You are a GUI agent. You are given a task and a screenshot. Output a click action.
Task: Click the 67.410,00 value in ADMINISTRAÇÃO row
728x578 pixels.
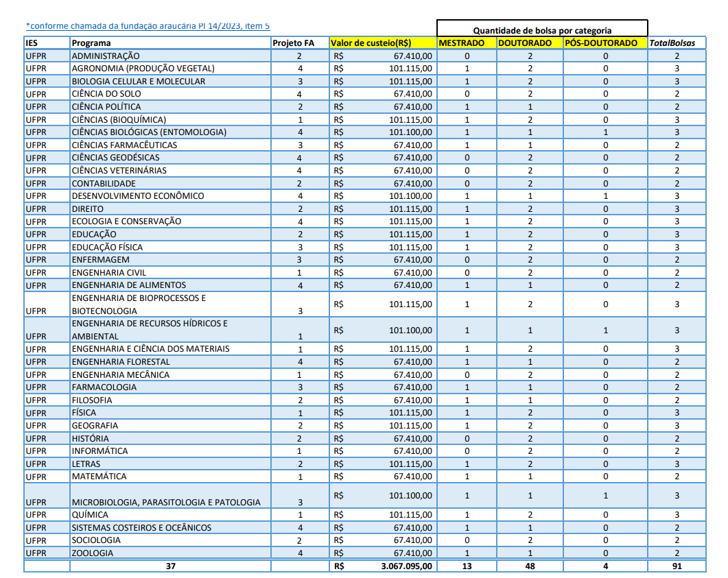pos(383,56)
